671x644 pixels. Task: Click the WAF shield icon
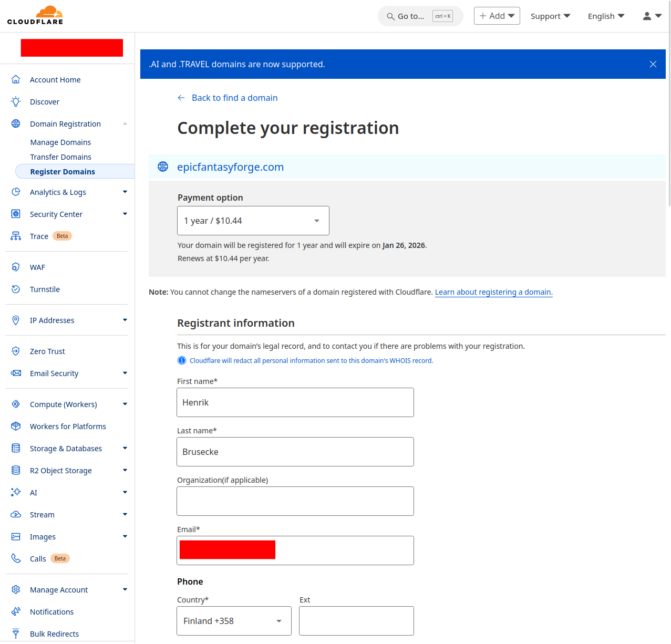coord(16,267)
